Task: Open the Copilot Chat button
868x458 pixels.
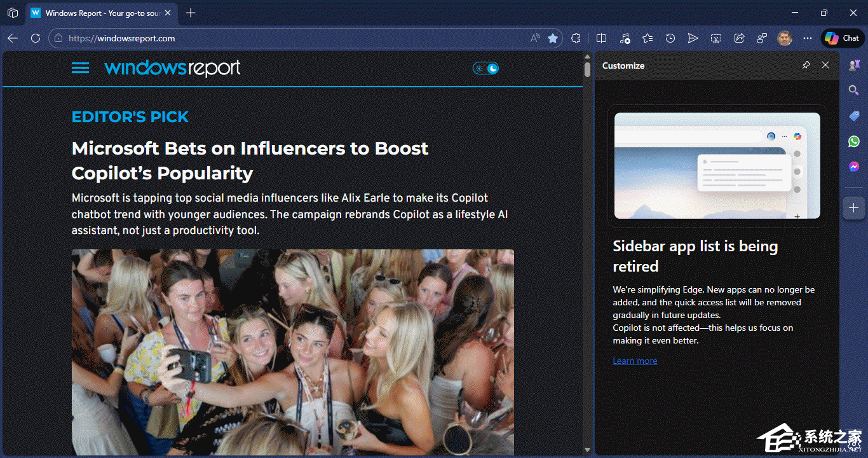Action: click(843, 38)
